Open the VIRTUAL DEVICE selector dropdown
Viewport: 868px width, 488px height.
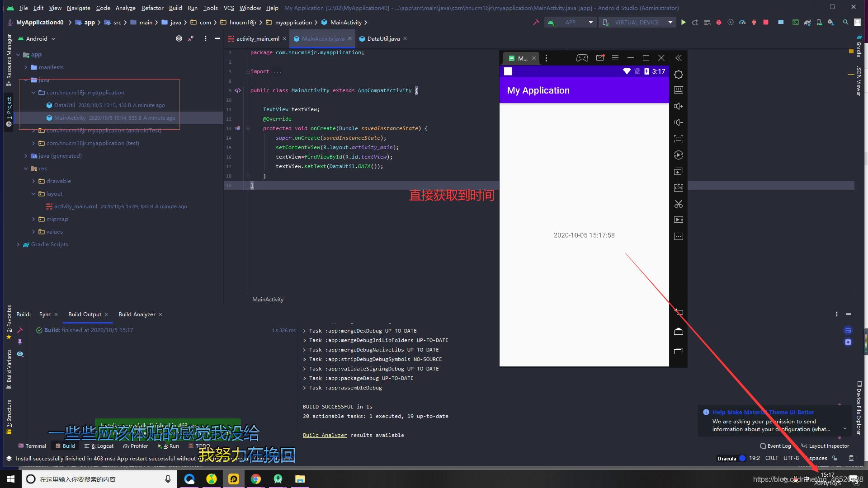637,22
